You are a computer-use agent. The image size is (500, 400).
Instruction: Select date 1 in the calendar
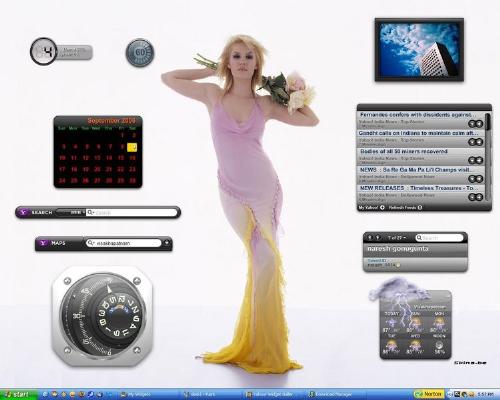(x=122, y=135)
